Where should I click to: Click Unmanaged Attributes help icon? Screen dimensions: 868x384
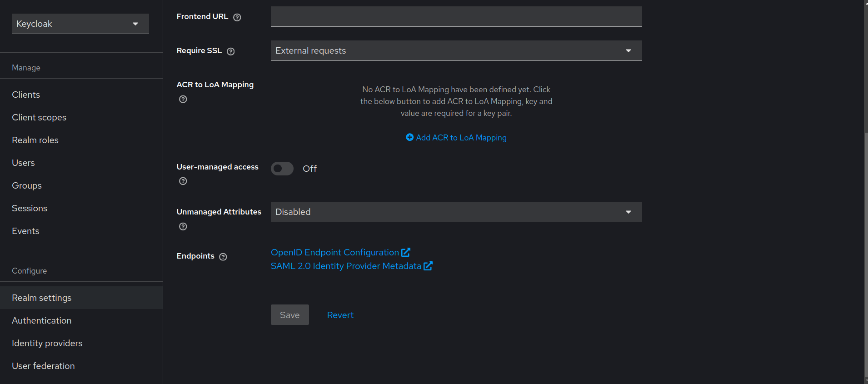(183, 226)
